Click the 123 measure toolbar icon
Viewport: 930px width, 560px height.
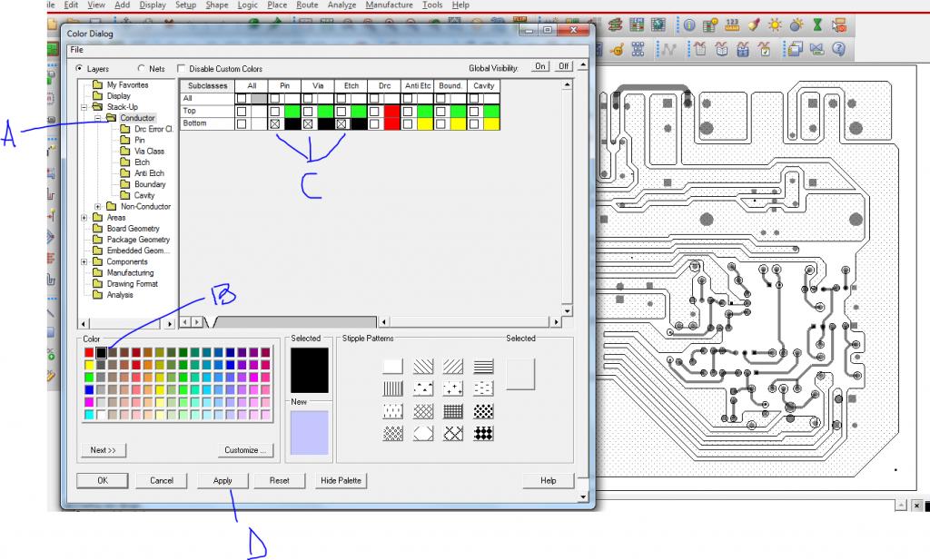[733, 25]
